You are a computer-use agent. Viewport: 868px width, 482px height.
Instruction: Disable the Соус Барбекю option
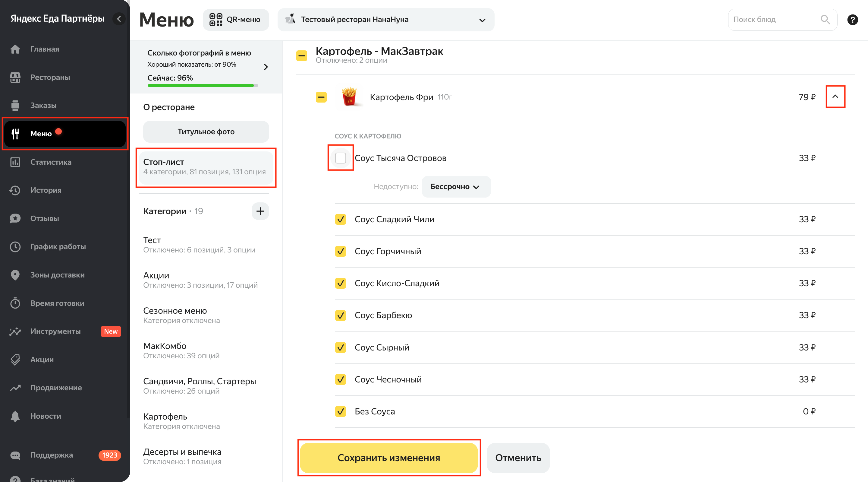click(x=340, y=316)
